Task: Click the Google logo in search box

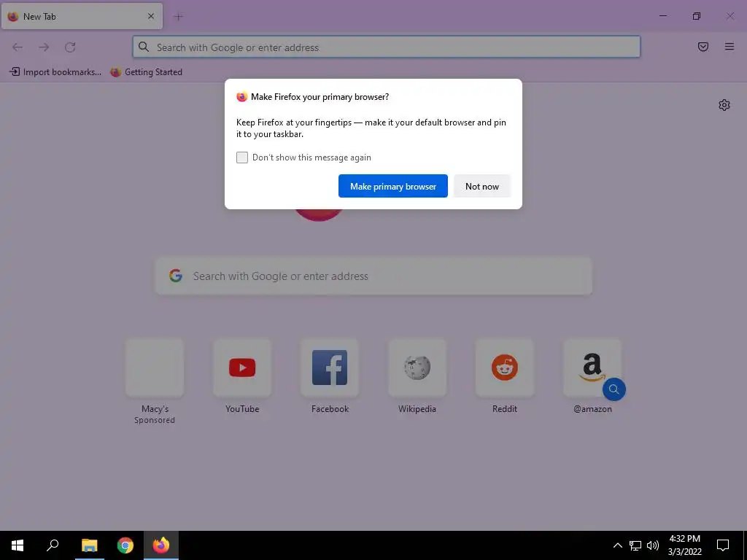Action: (176, 276)
